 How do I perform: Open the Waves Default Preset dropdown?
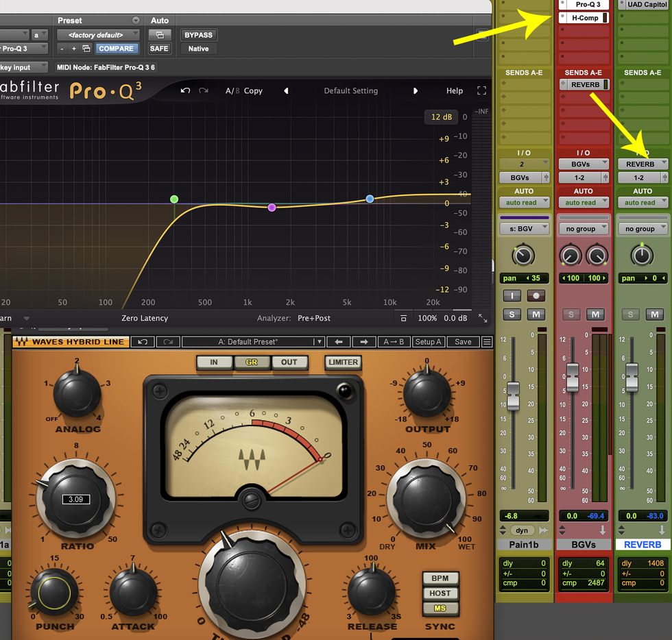pyautogui.click(x=253, y=342)
